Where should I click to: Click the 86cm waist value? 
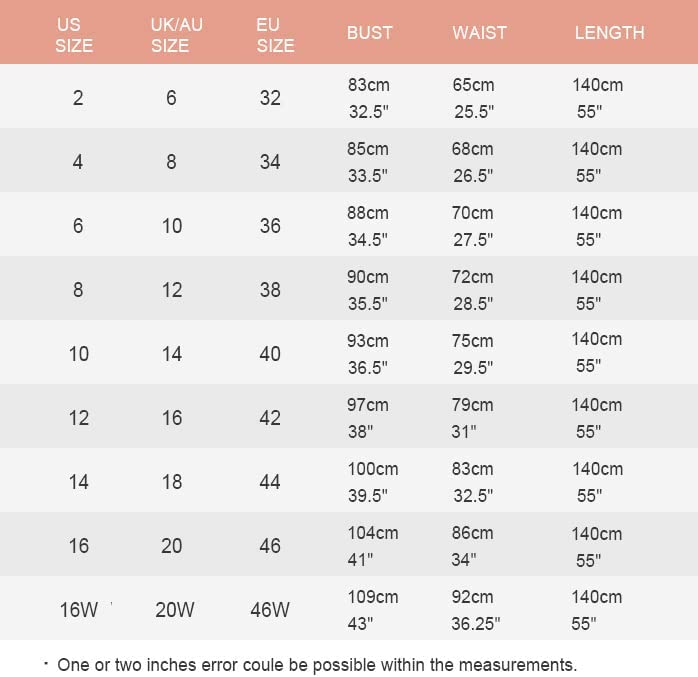(x=472, y=533)
